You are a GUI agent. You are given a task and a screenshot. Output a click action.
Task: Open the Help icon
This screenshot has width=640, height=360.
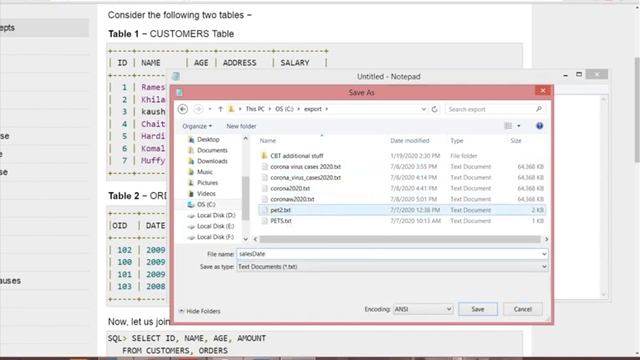click(x=540, y=126)
